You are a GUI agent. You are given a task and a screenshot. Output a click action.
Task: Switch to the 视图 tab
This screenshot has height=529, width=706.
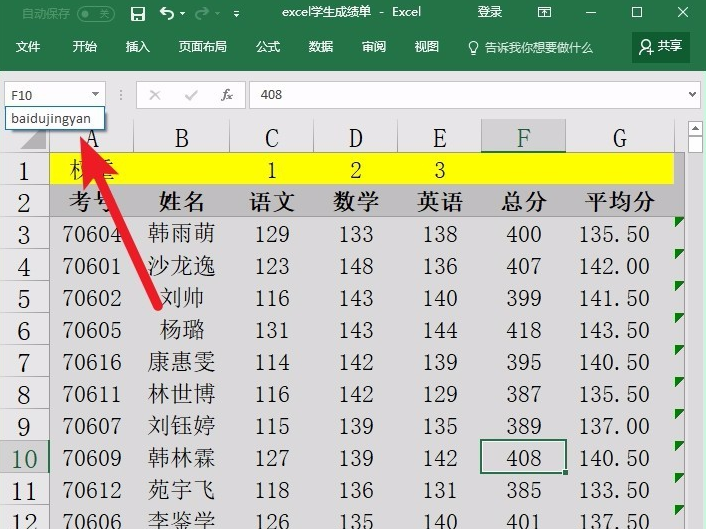[426, 46]
